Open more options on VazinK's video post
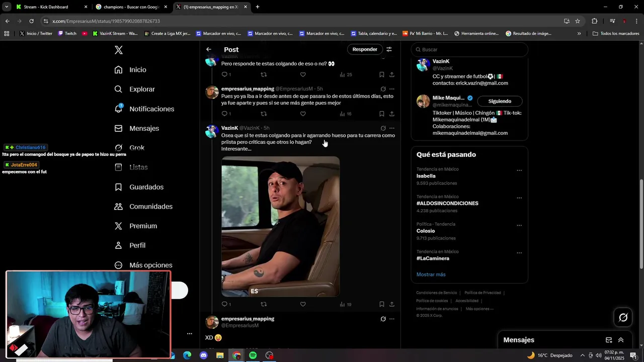 tap(392, 128)
